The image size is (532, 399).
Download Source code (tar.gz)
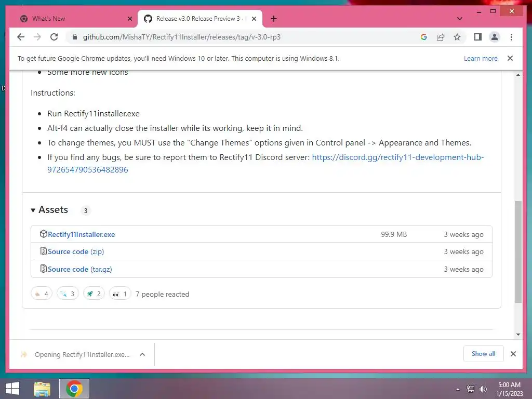tap(79, 269)
